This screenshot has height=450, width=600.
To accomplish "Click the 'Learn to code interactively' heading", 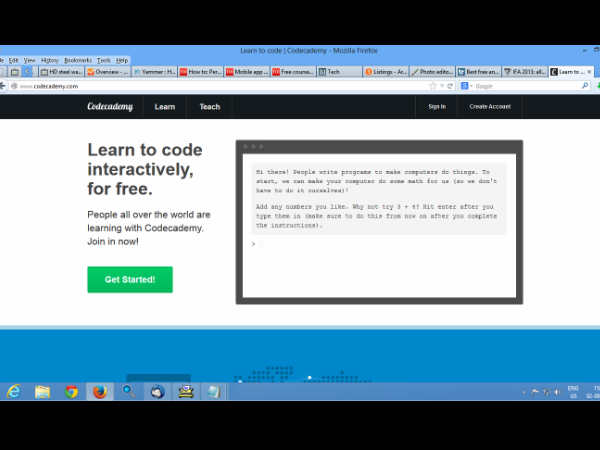I will coord(145,169).
